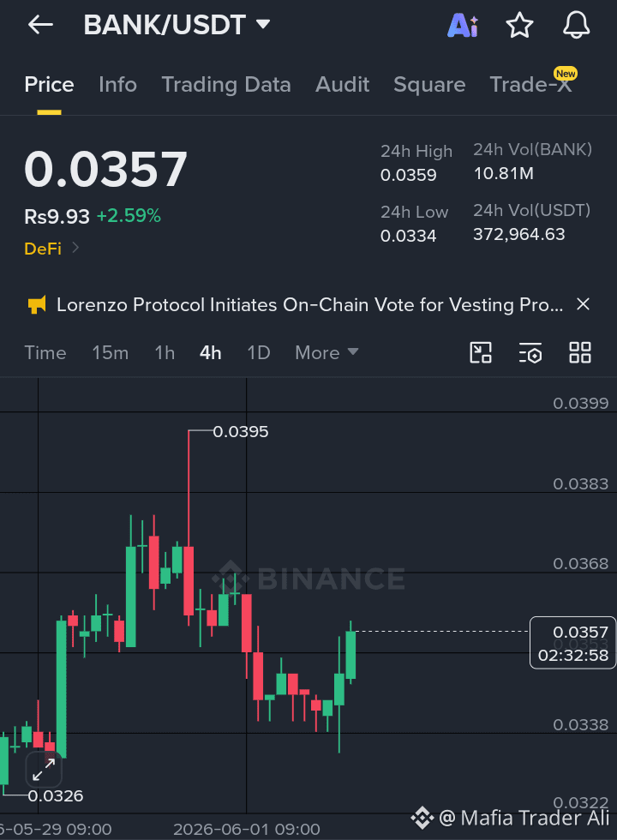617x840 pixels.
Task: Open chart indicator settings icon
Action: tap(530, 353)
